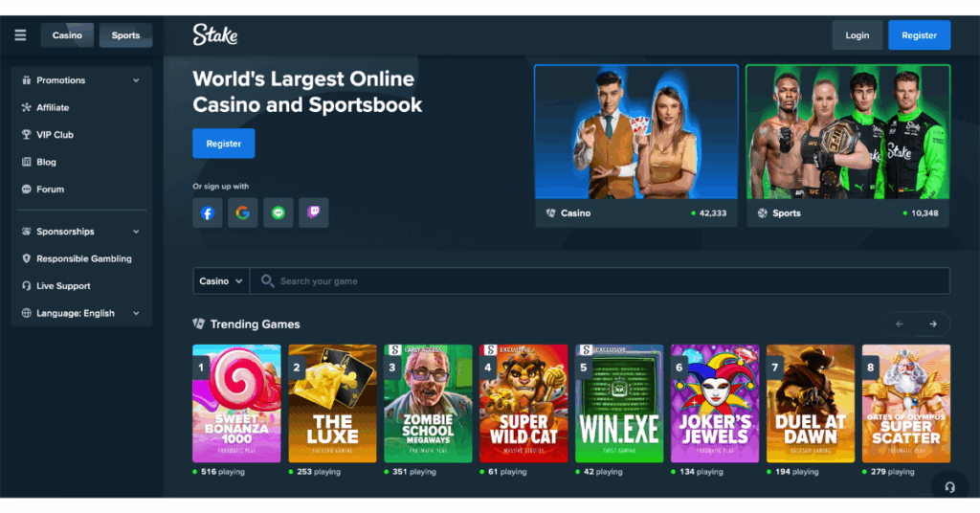Open Joker's Jewels game
The height and width of the screenshot is (513, 980).
(715, 404)
